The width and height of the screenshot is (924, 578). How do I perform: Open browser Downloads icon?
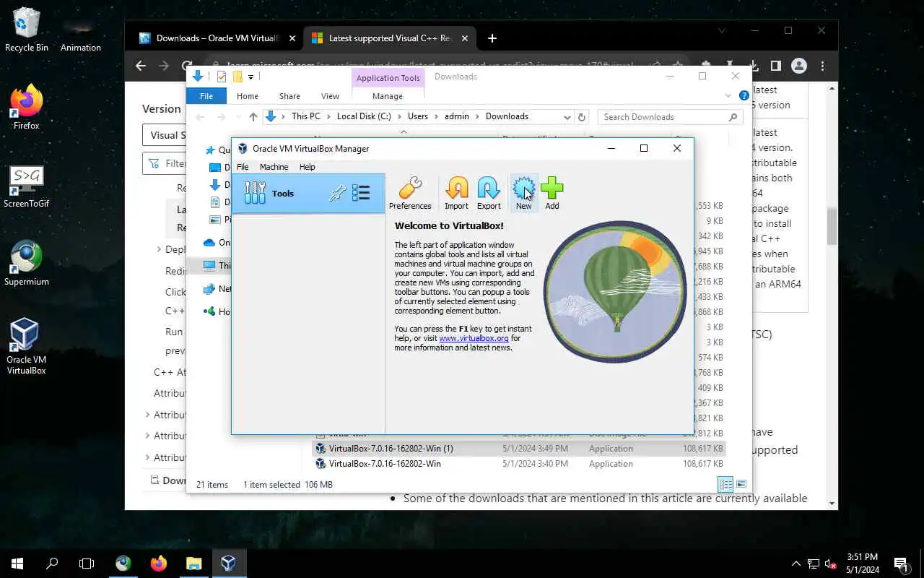pyautogui.click(x=753, y=65)
